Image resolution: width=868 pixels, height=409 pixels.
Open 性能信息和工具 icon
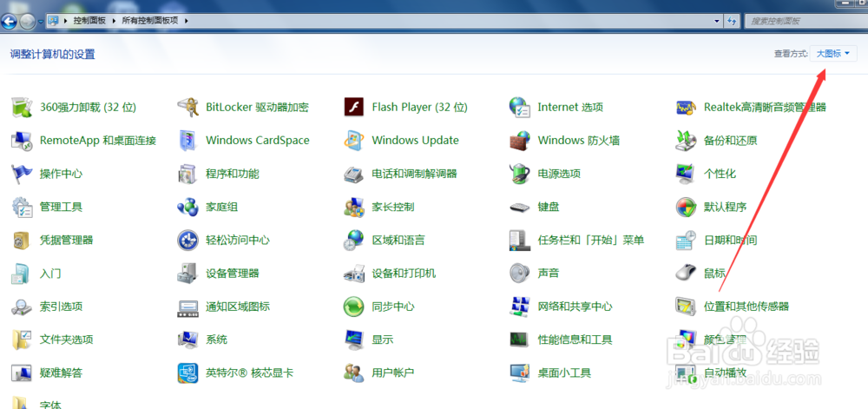520,340
